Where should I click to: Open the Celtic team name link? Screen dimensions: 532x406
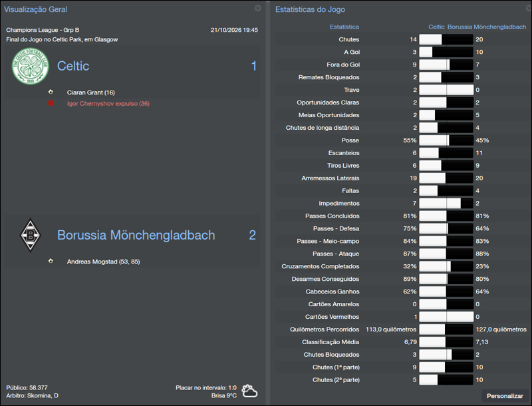(x=73, y=66)
